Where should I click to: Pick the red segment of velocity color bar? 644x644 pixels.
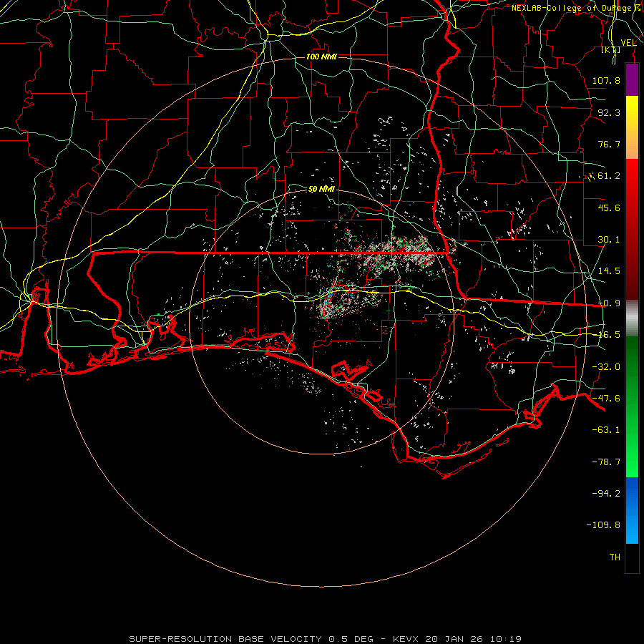coord(632,229)
